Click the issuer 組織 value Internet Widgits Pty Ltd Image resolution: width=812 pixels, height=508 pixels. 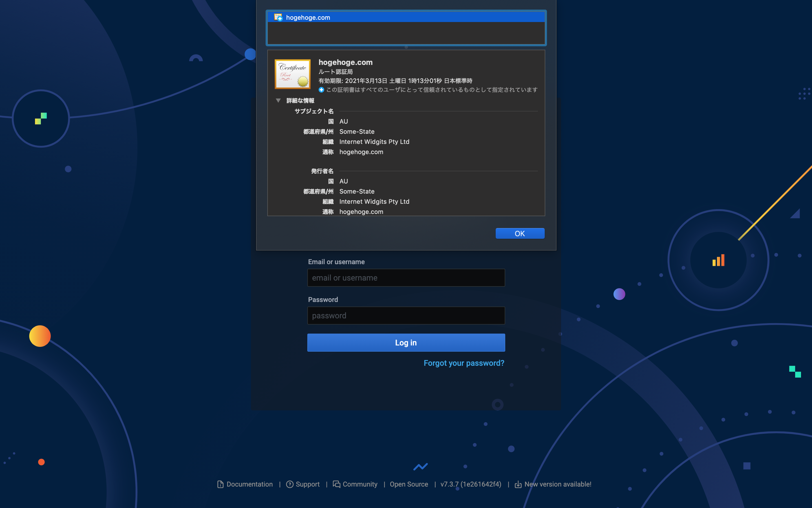point(374,202)
